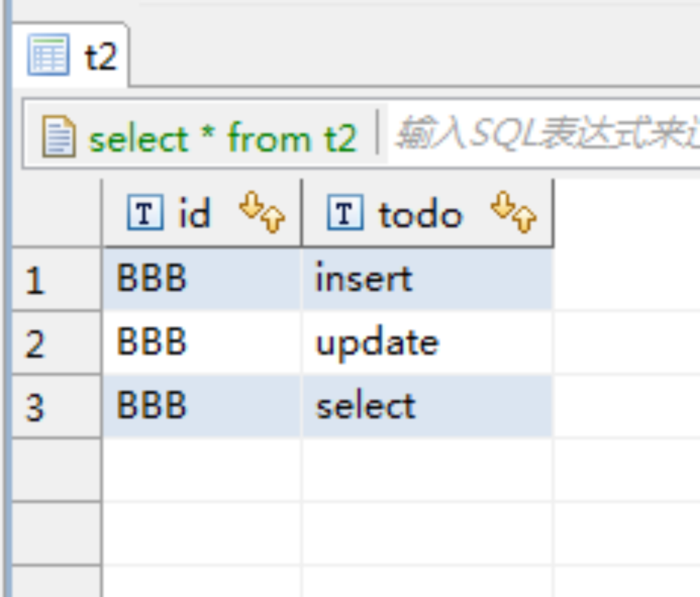Viewport: 700px width, 597px height.
Task: Click the 'select * from t2' query text
Action: [x=223, y=138]
